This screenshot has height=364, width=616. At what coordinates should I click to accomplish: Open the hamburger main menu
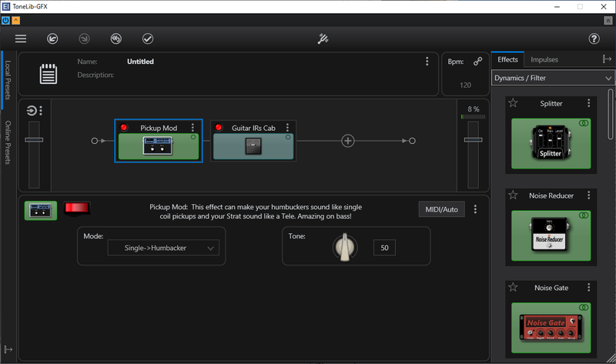click(x=21, y=38)
